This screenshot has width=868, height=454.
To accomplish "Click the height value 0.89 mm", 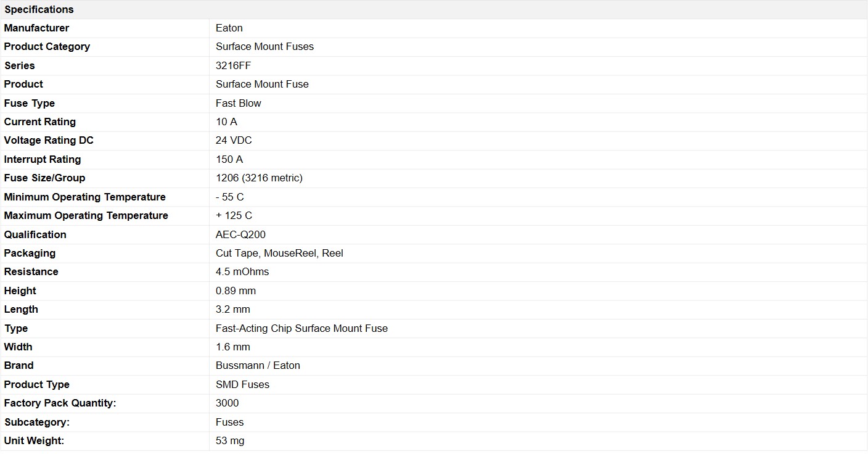I will 235,291.
